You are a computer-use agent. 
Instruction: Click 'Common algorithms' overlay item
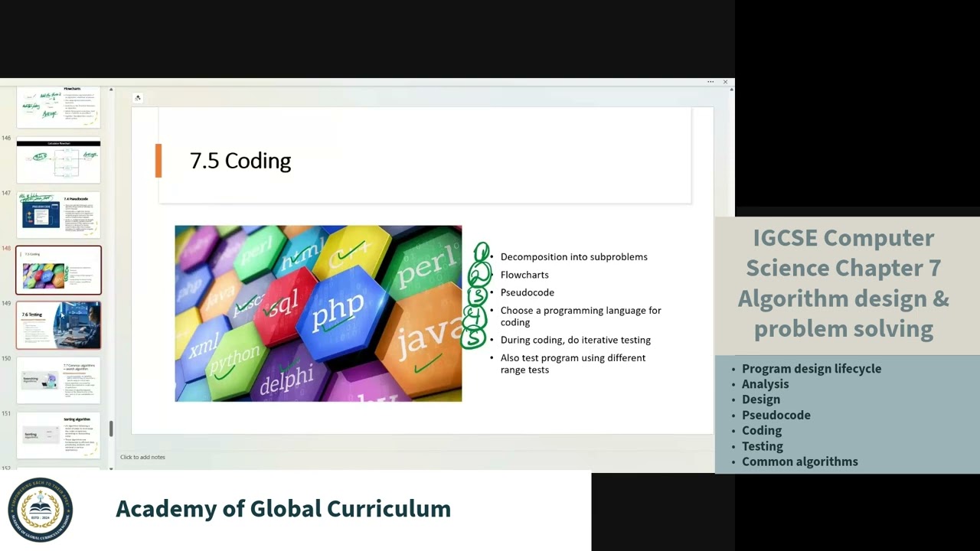coord(799,461)
